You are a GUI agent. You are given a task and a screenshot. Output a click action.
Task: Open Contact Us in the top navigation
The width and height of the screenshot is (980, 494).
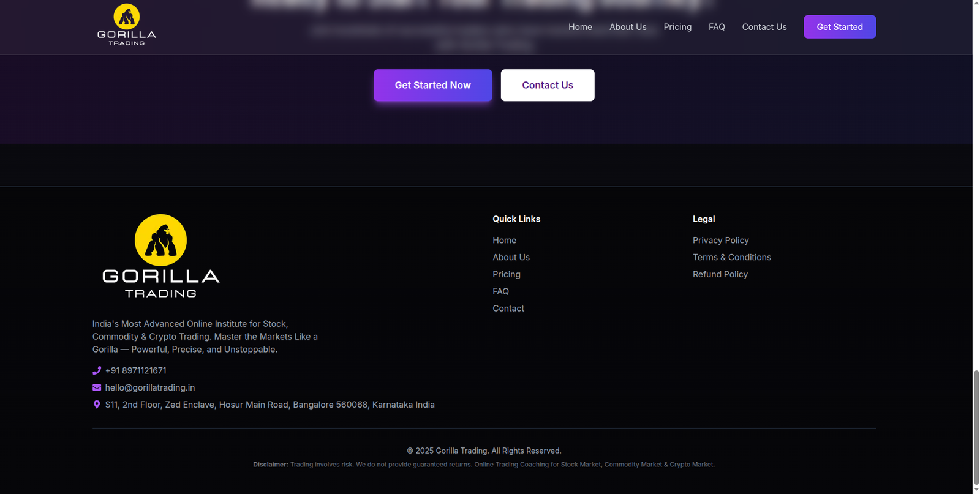click(x=764, y=27)
